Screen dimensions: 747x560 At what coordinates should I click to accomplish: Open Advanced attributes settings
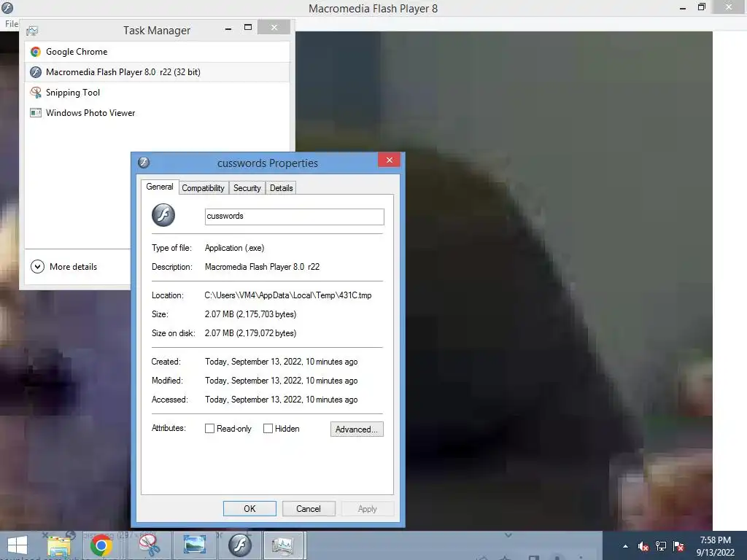point(357,429)
